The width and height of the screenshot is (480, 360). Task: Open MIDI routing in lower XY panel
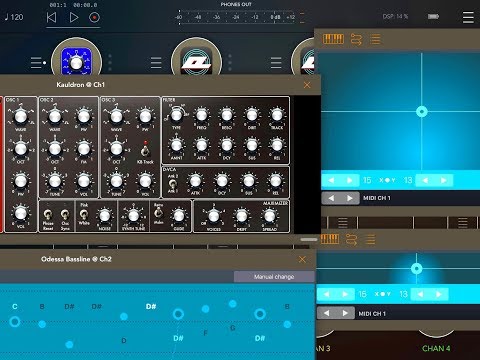pos(351,239)
